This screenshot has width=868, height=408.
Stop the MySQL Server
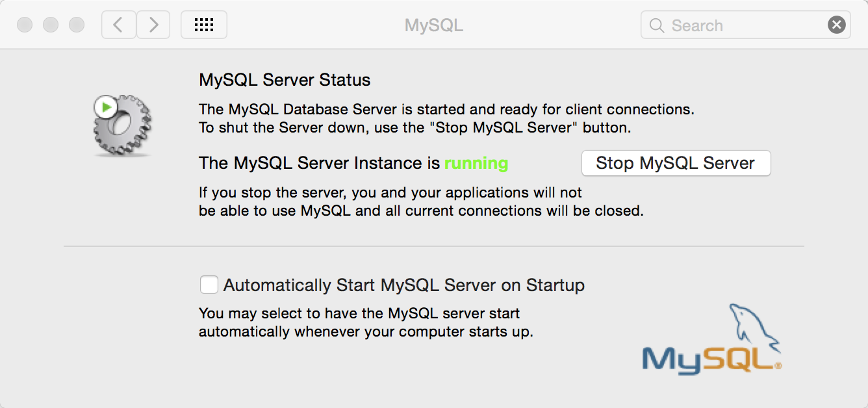[676, 163]
